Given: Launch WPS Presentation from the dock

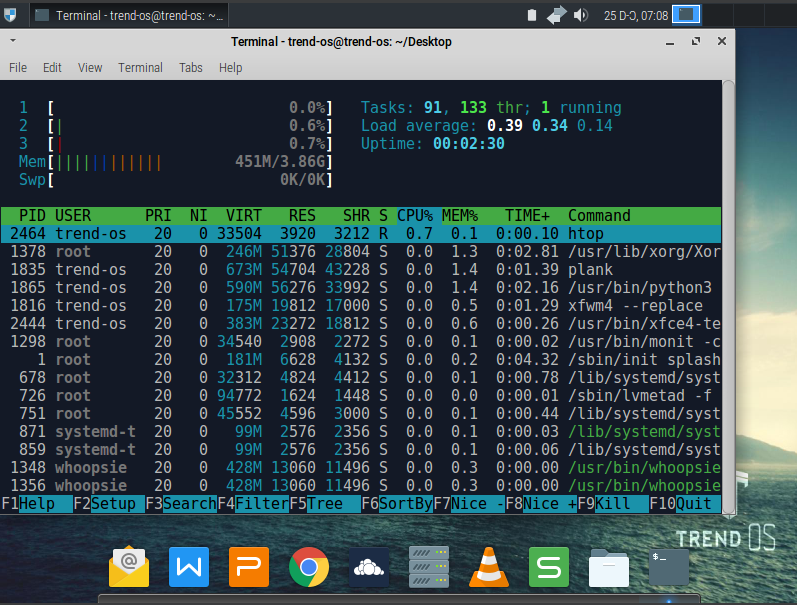Looking at the screenshot, I should [x=248, y=567].
